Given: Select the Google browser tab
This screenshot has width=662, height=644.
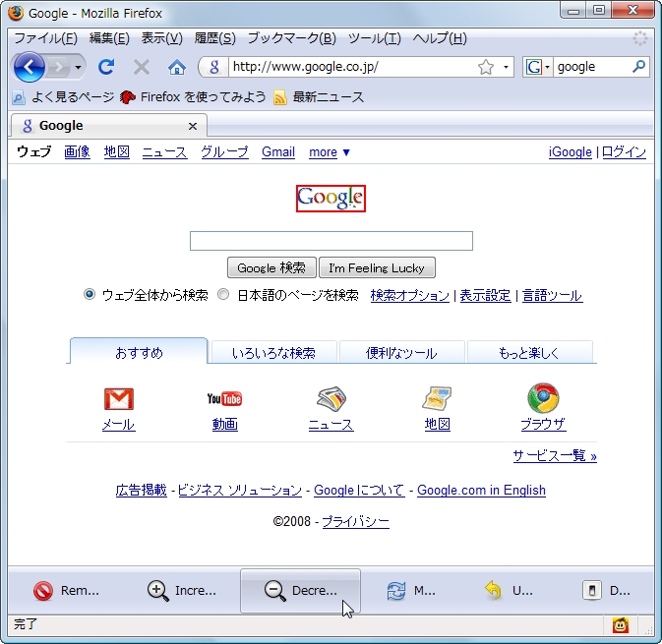Looking at the screenshot, I should [x=109, y=125].
